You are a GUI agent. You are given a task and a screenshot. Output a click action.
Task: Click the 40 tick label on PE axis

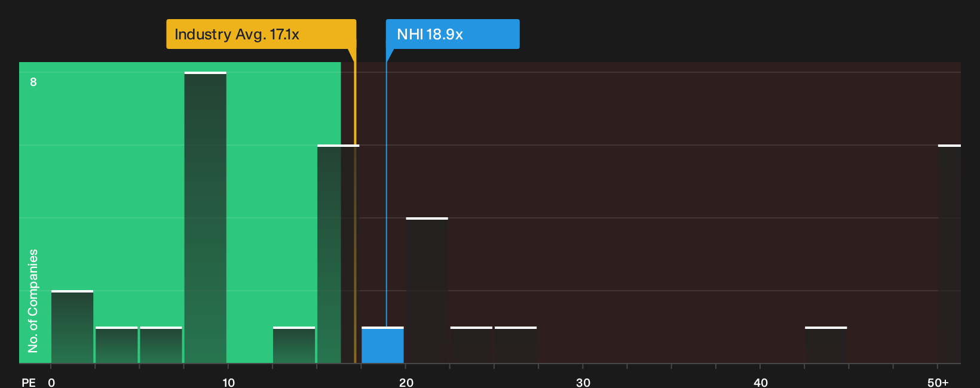click(x=761, y=382)
